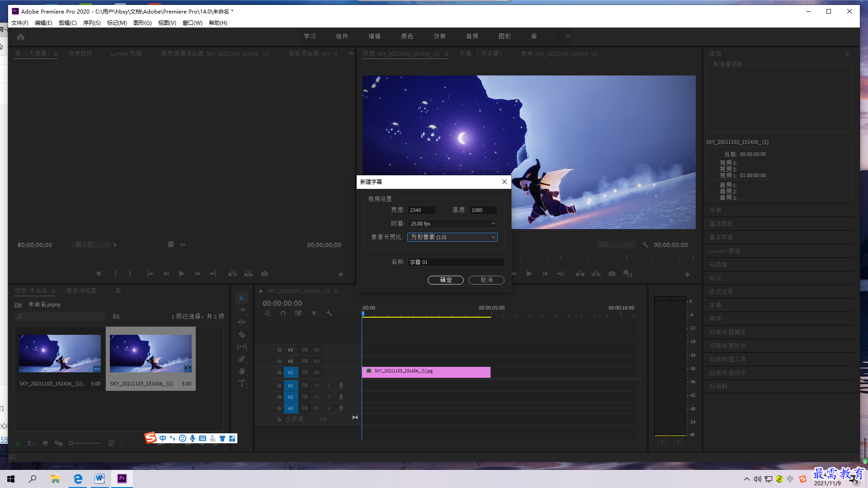Toggle snap magnet in timeline
Image resolution: width=868 pixels, height=488 pixels.
coord(283,313)
